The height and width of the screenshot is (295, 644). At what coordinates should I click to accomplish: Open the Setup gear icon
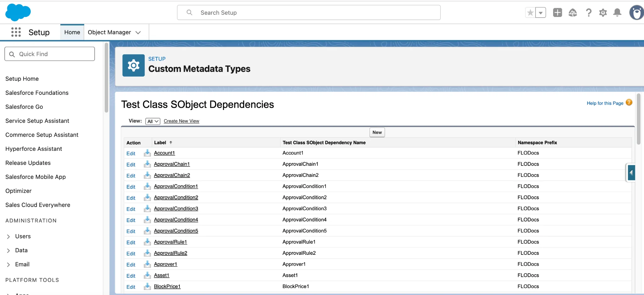[603, 13]
